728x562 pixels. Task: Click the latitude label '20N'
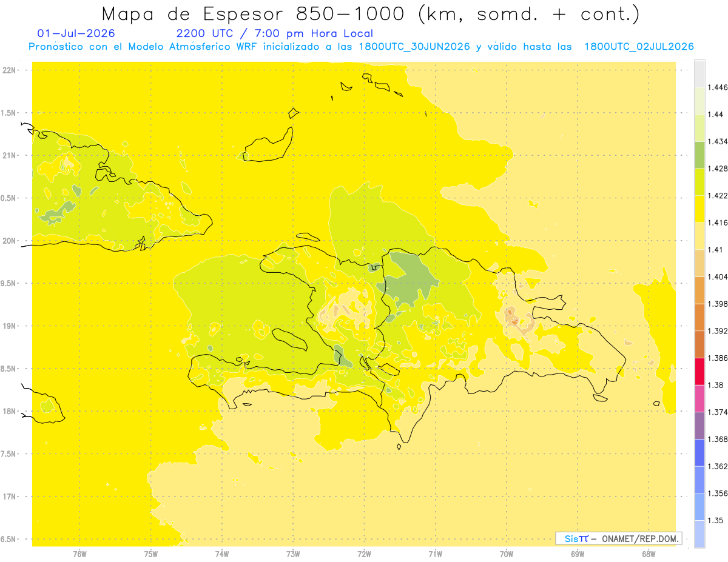[10, 241]
